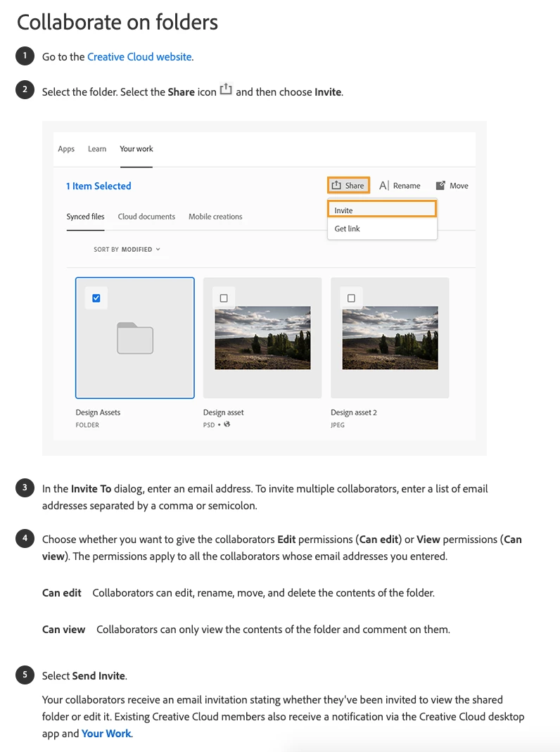
Task: Open the Cloud documents tab
Action: pyautogui.click(x=146, y=216)
